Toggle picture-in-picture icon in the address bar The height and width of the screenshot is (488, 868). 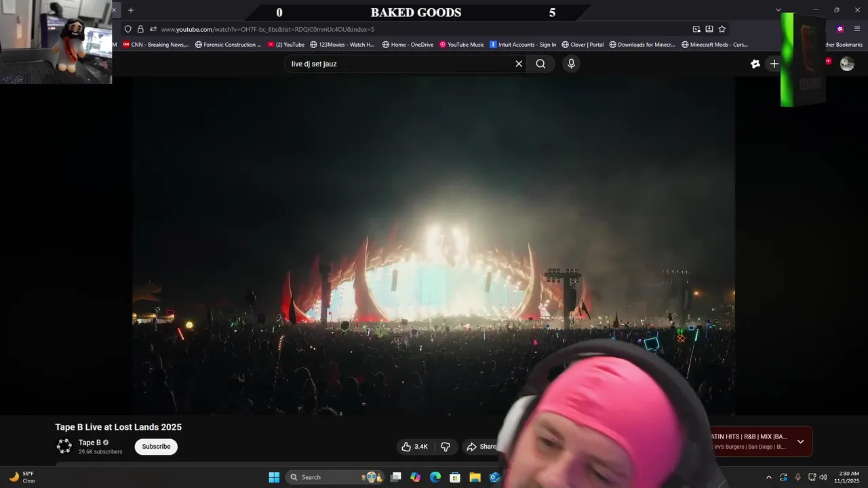coord(696,29)
